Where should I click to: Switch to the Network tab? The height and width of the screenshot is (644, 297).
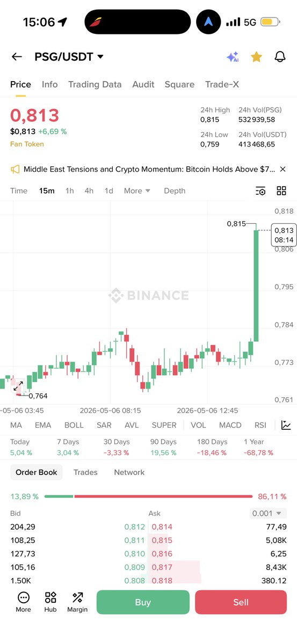(x=129, y=472)
